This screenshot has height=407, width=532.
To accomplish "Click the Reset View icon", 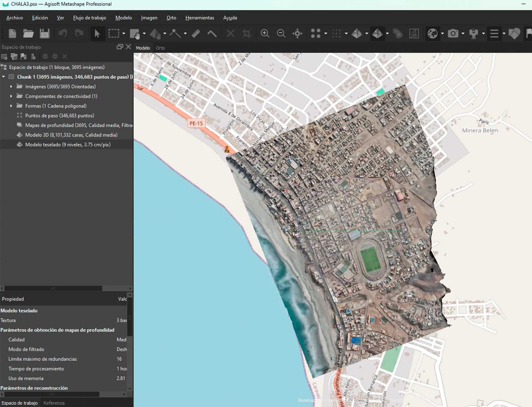I will pos(297,33).
